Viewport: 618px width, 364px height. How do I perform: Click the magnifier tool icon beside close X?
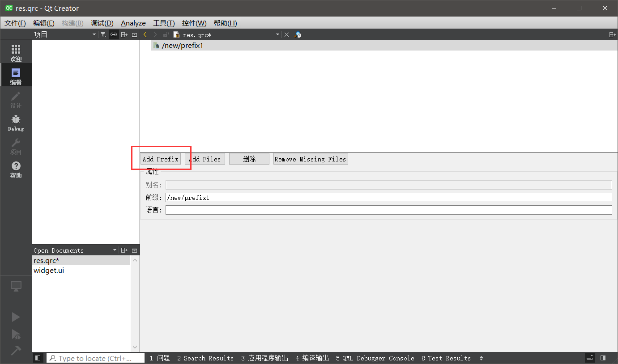[298, 34]
